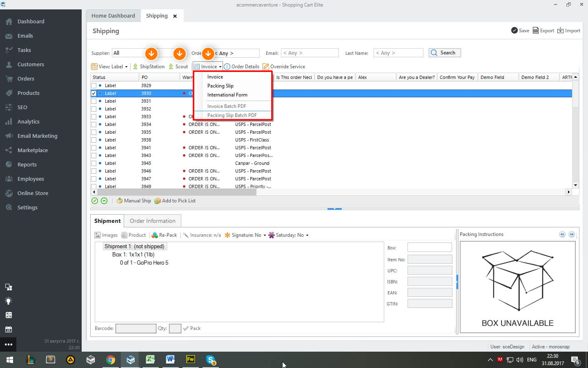
Task: Click the Box input field
Action: coord(430,247)
